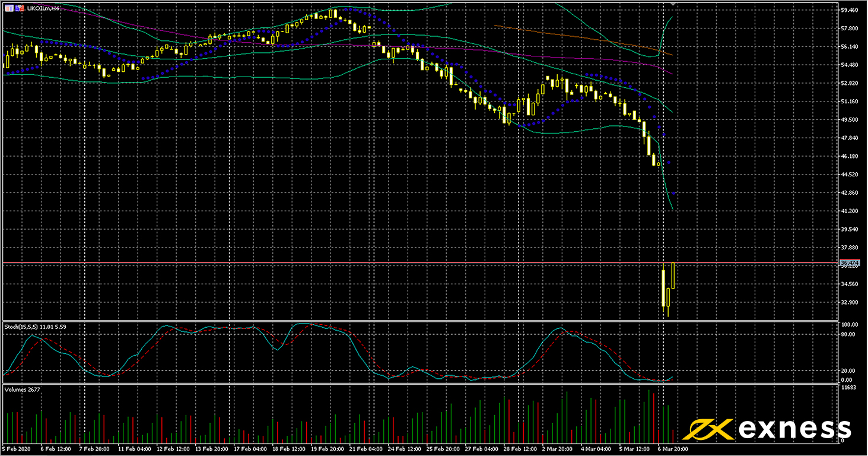The image size is (868, 456).
Task: Click the 5 Mar 12:00 time label
Action: [635, 449]
